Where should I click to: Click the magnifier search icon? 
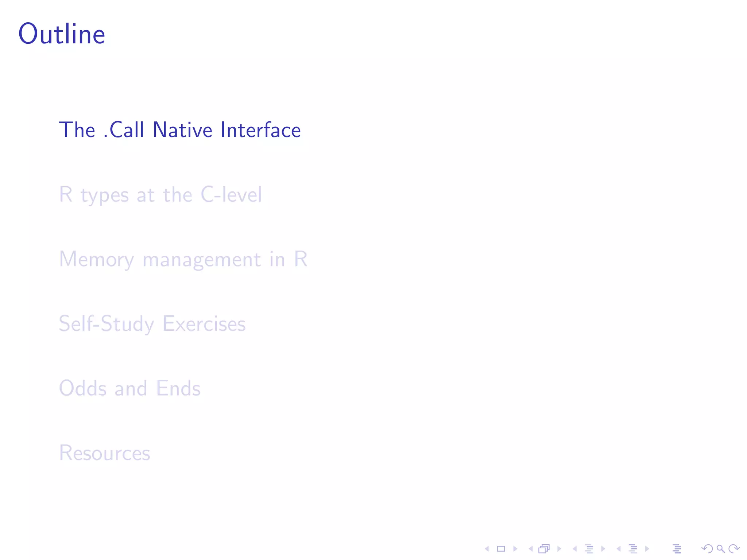(721, 549)
